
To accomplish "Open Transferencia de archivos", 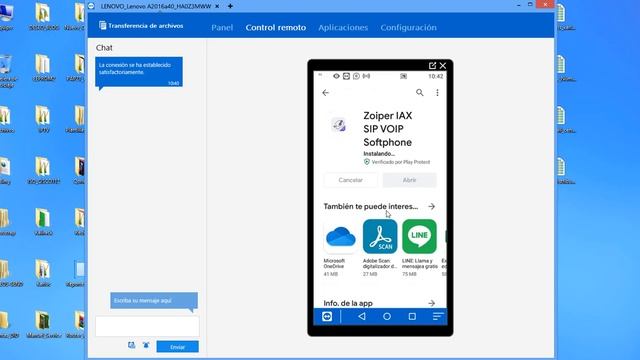I will point(141,26).
